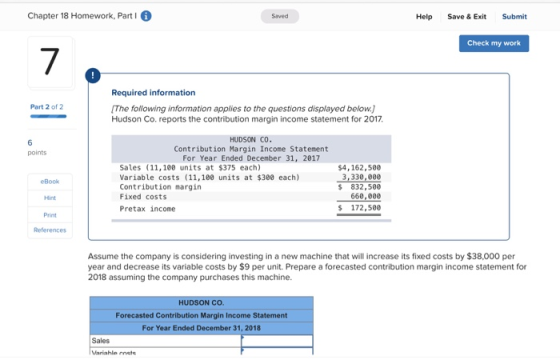Click the blue info icon beside homework title
The width and height of the screenshot is (560, 360).
(x=146, y=16)
